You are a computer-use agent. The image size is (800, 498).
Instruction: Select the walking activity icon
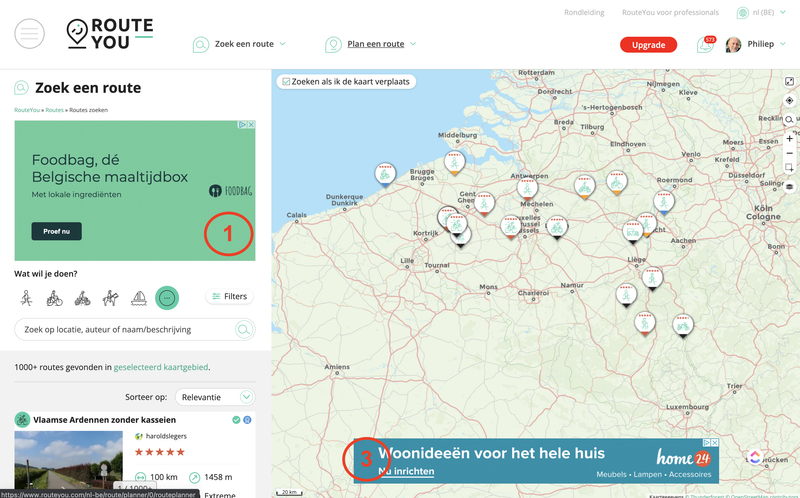[x=27, y=298]
